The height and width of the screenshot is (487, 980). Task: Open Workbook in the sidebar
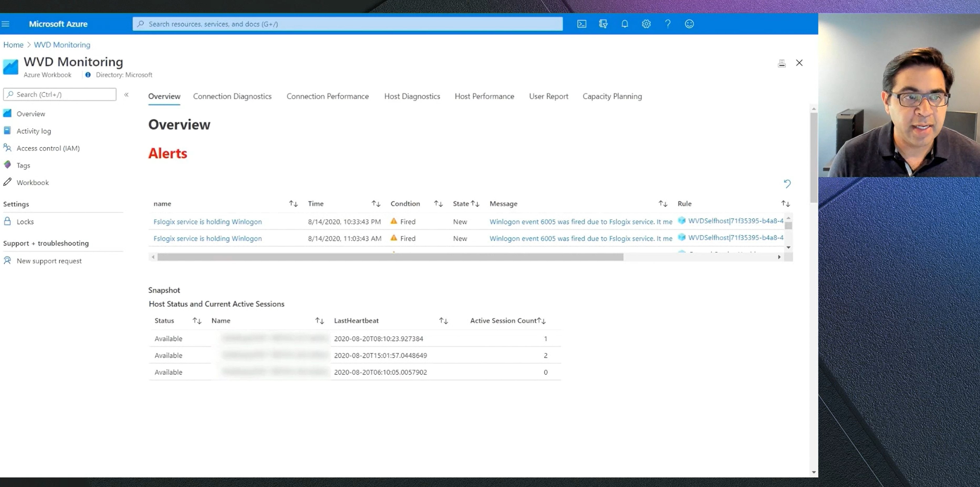tap(33, 182)
